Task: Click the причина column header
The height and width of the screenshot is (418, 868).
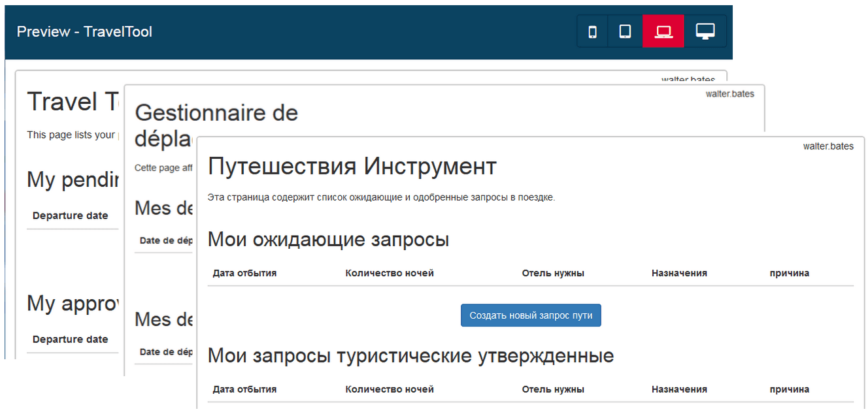Action: tap(789, 273)
